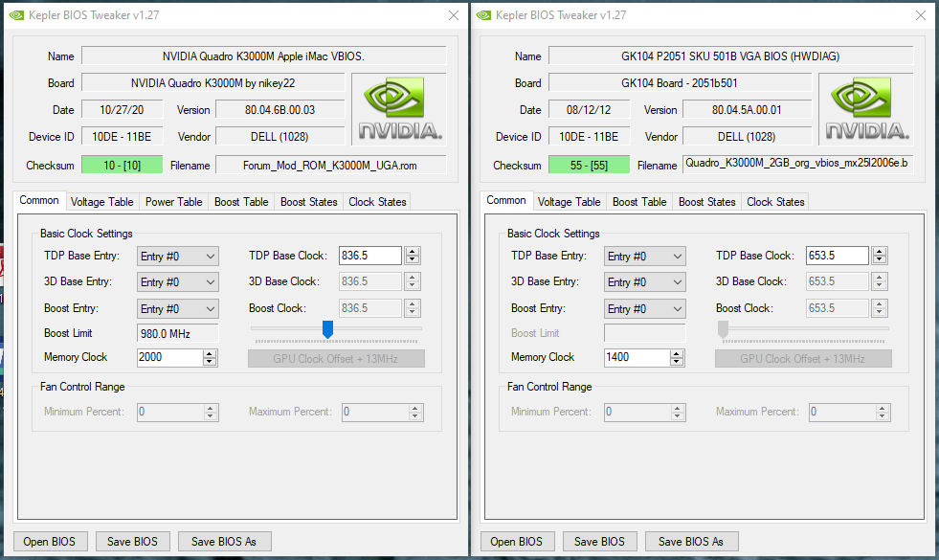Image resolution: width=939 pixels, height=560 pixels.
Task: Open Boost Entry dropdown in right window
Action: point(645,309)
